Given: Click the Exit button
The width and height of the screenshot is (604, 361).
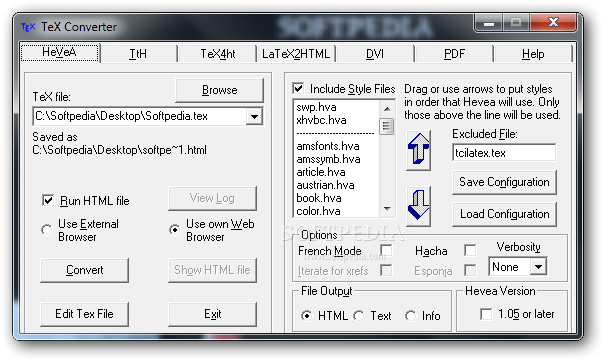Looking at the screenshot, I should click(212, 314).
